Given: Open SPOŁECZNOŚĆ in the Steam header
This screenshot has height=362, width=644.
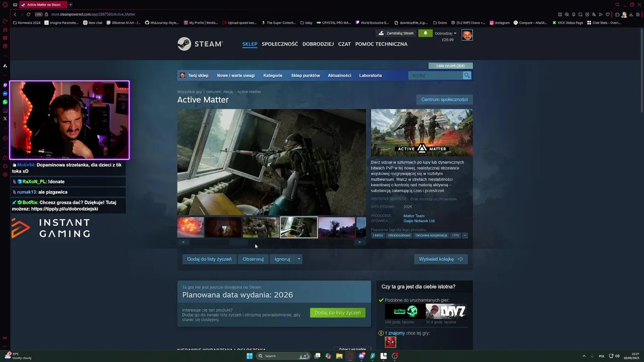Looking at the screenshot, I should click(280, 44).
